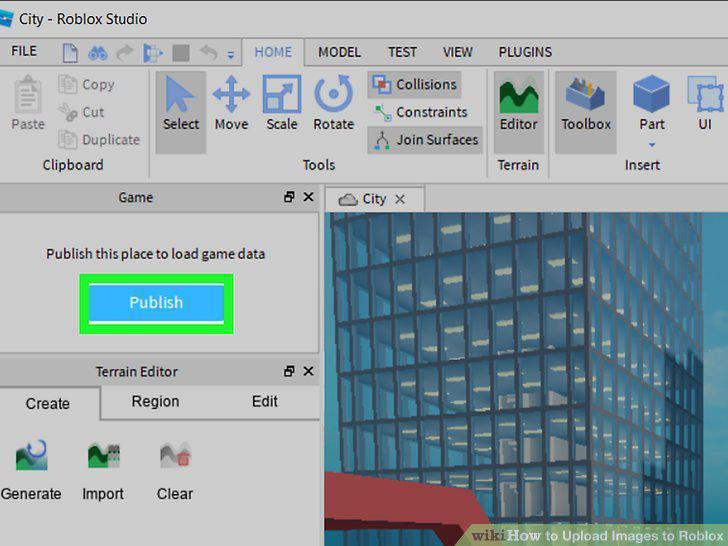The width and height of the screenshot is (728, 546).
Task: Open the Toolbox
Action: point(586,112)
